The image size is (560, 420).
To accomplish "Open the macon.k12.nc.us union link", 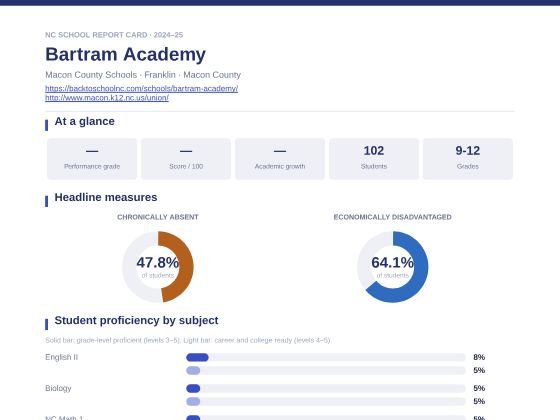I will point(107,98).
